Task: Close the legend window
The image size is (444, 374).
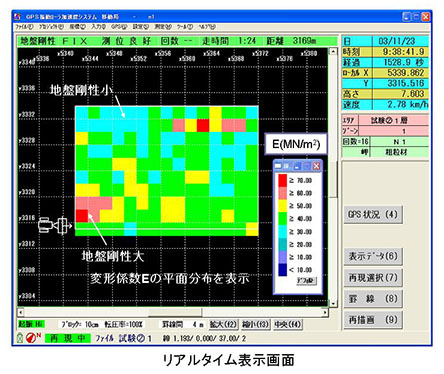Action: [x=316, y=166]
